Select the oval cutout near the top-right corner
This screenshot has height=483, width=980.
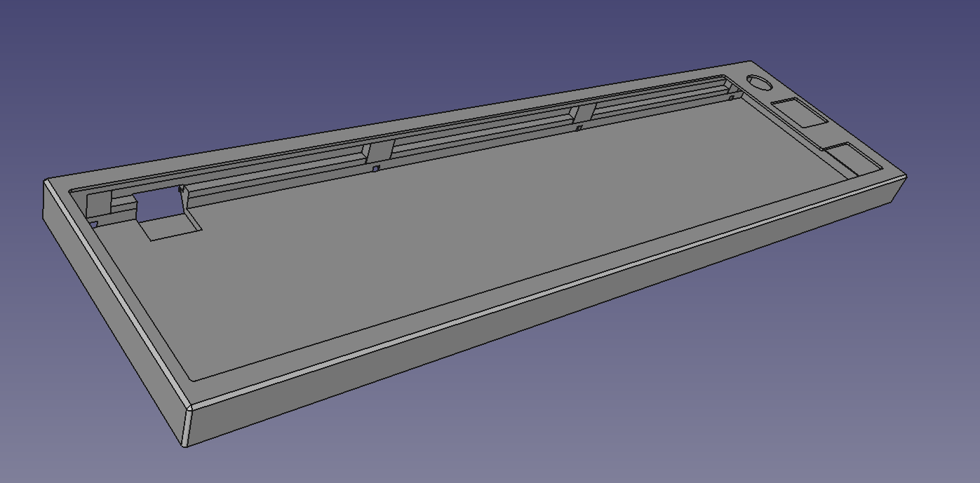click(x=759, y=81)
